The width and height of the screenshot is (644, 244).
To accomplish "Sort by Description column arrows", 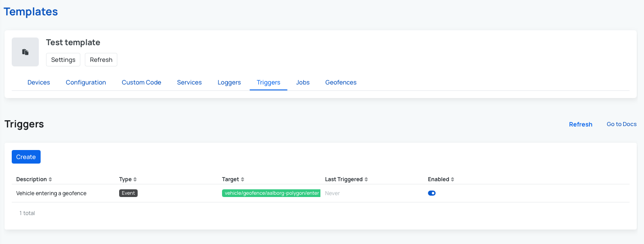I will point(51,180).
